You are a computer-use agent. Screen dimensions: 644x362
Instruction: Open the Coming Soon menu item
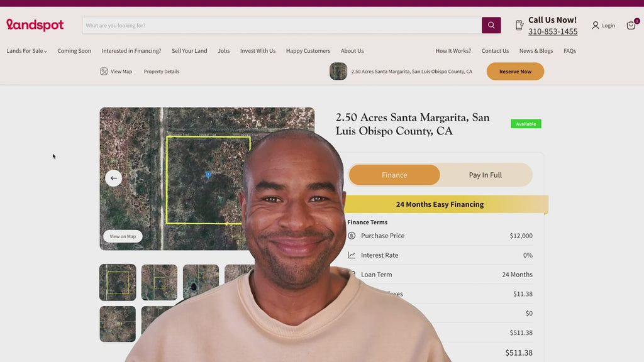click(74, 51)
